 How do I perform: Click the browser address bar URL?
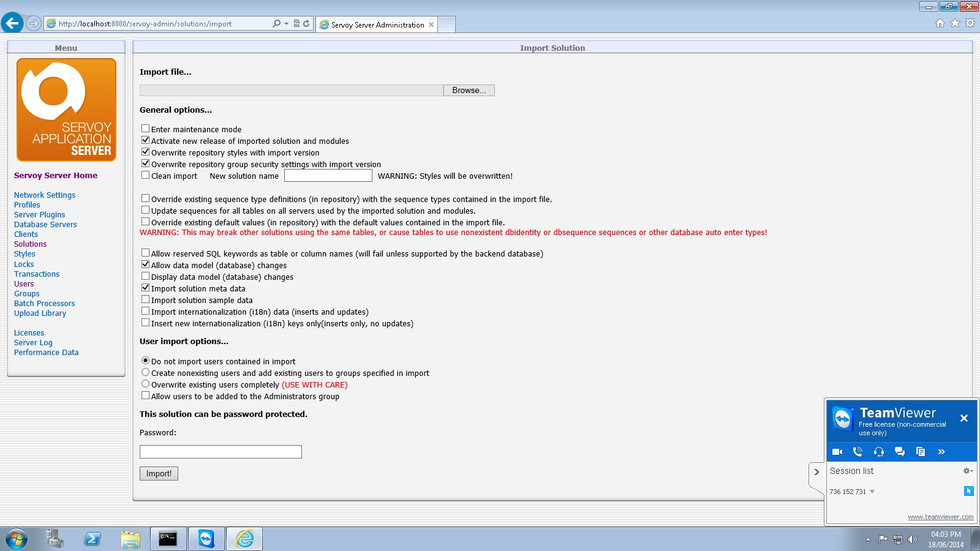click(145, 24)
